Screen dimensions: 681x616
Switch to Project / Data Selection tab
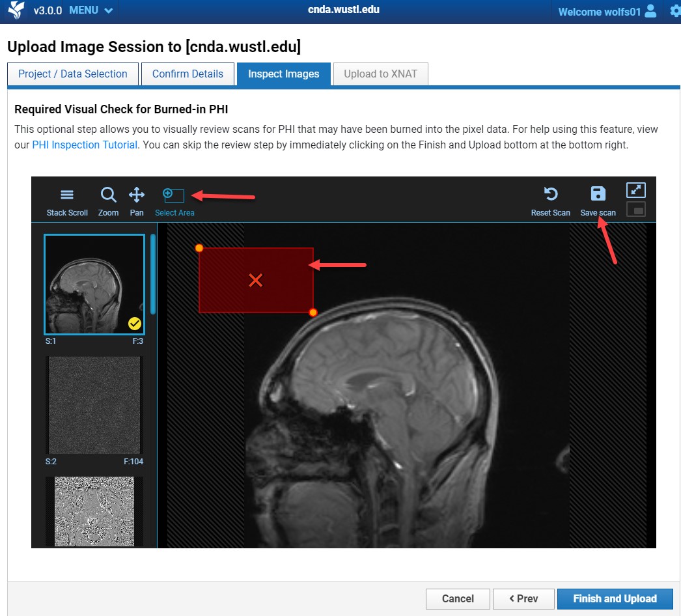pyautogui.click(x=73, y=74)
